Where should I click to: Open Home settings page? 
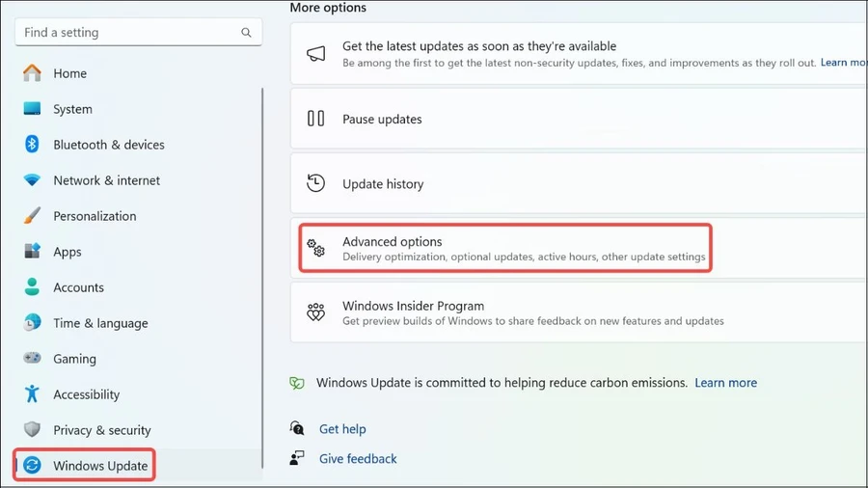(69, 73)
